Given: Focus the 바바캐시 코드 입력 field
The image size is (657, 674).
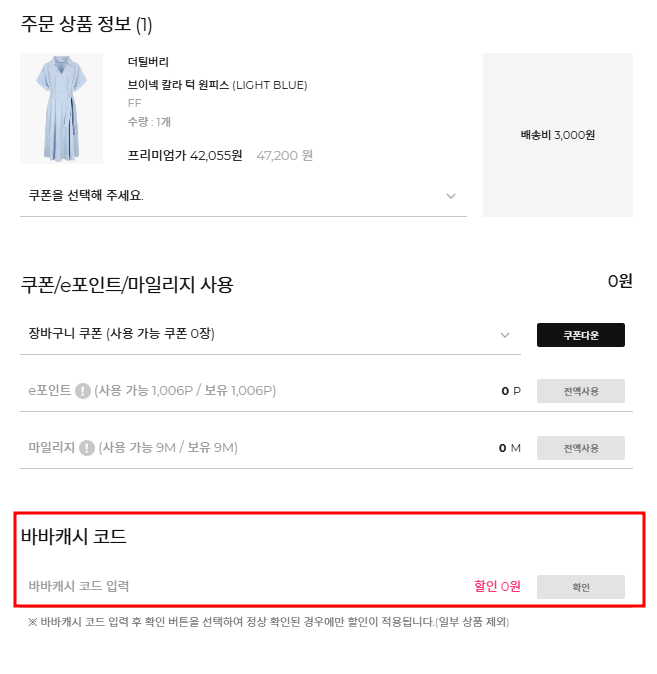Looking at the screenshot, I should [x=240, y=586].
